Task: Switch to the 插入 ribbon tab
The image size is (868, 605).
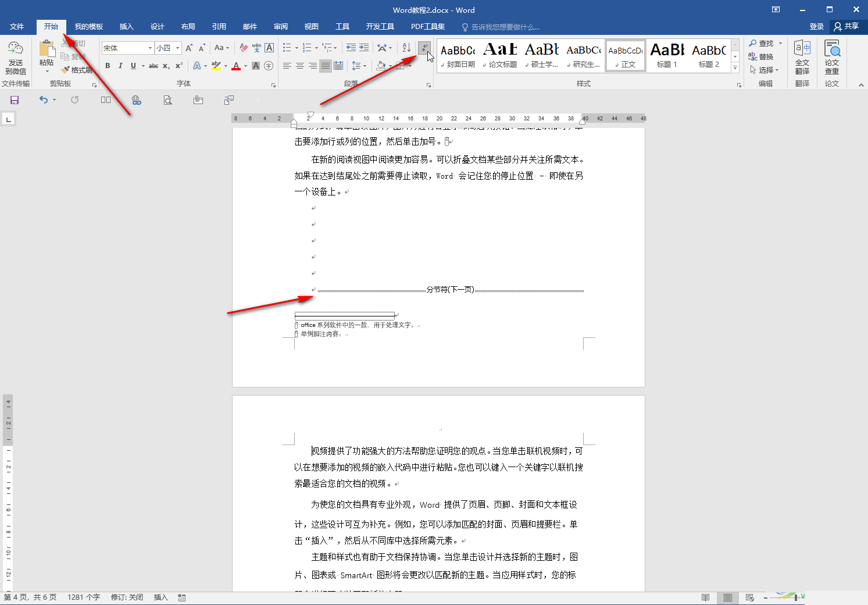Action: (x=126, y=26)
